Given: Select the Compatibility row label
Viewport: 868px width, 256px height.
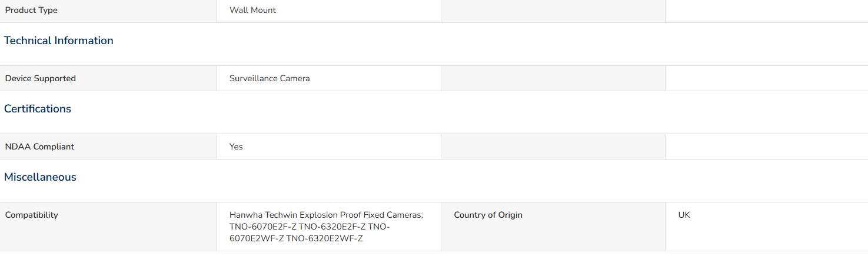Looking at the screenshot, I should (x=32, y=215).
